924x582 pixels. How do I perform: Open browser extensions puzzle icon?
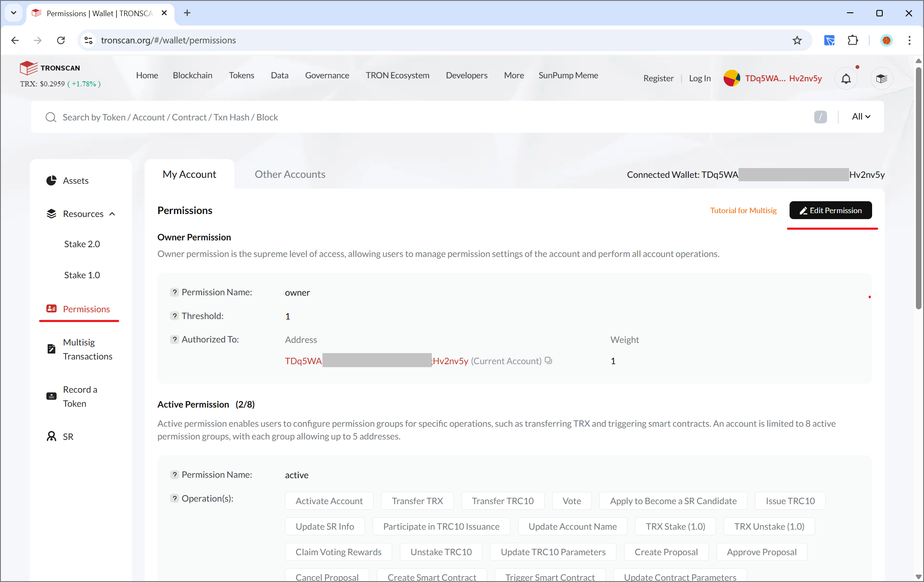(853, 40)
